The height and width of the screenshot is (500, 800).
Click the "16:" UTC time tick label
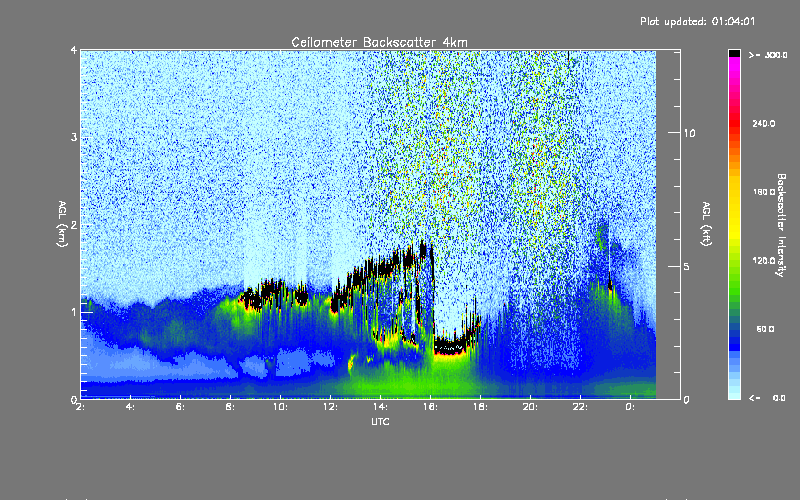[430, 407]
